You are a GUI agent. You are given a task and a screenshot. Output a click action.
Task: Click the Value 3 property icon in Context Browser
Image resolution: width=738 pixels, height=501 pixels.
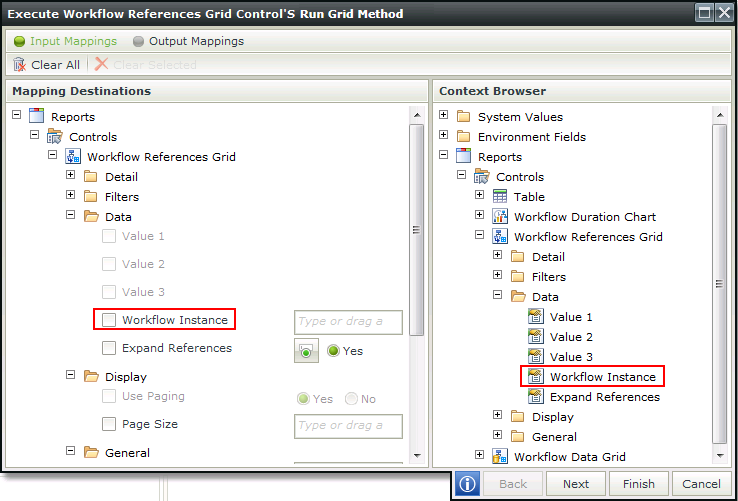[536, 356]
